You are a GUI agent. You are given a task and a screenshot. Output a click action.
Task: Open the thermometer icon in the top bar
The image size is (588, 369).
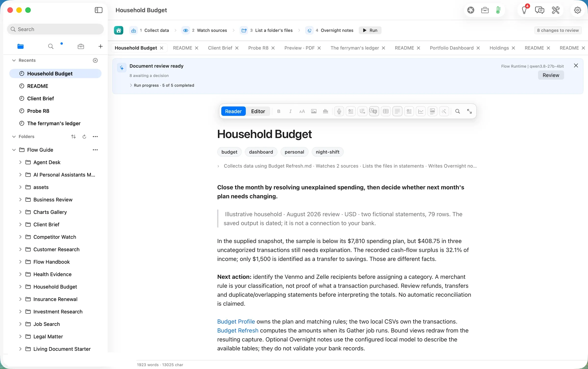pyautogui.click(x=498, y=10)
